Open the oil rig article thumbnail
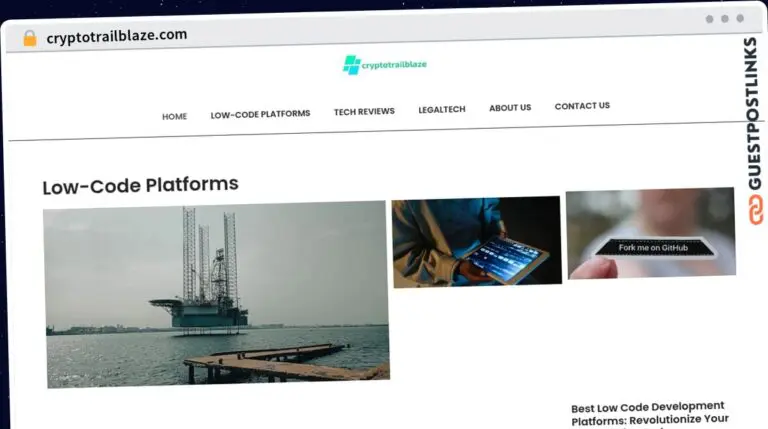This screenshot has width=768, height=429. pos(216,294)
